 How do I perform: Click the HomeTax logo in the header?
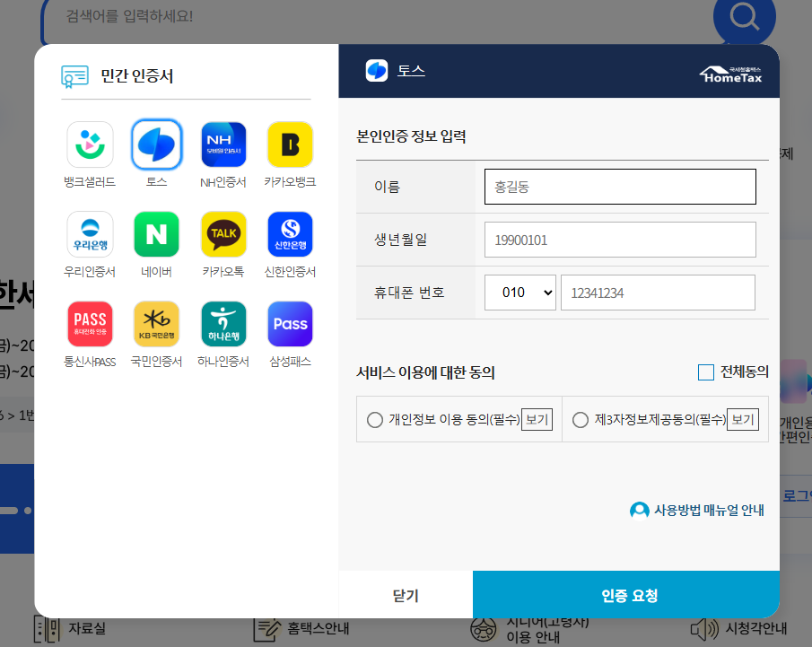pyautogui.click(x=730, y=74)
